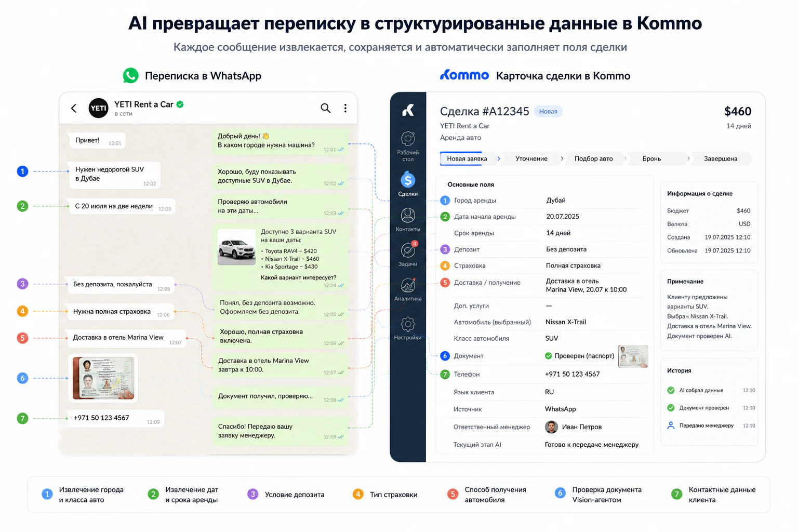Screen dimensions: 798x532
Task: Open Настройки gear in Kommo sidebar
Action: pyautogui.click(x=408, y=328)
